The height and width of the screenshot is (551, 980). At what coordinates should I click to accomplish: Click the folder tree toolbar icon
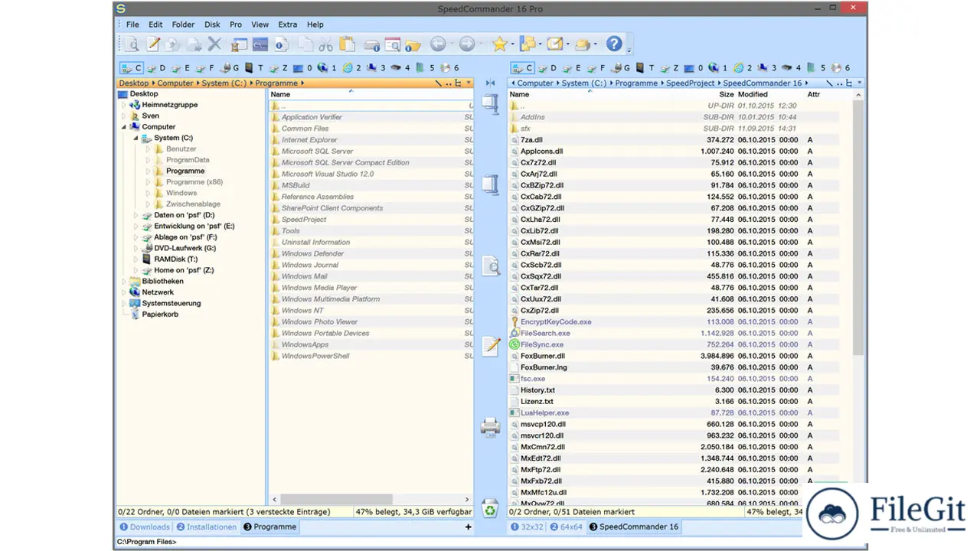click(527, 44)
